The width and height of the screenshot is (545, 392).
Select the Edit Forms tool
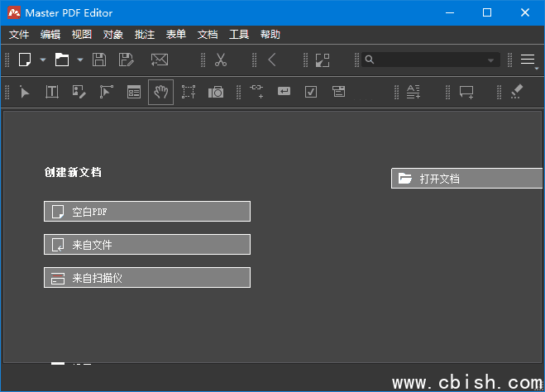click(134, 92)
